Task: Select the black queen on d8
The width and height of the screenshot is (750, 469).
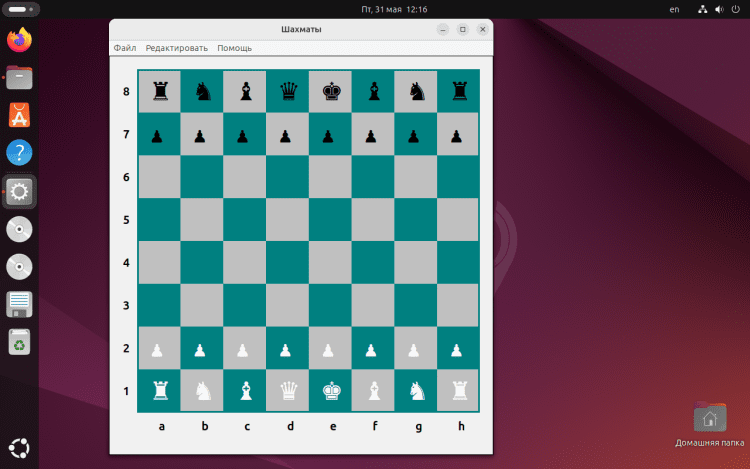Action: point(288,91)
